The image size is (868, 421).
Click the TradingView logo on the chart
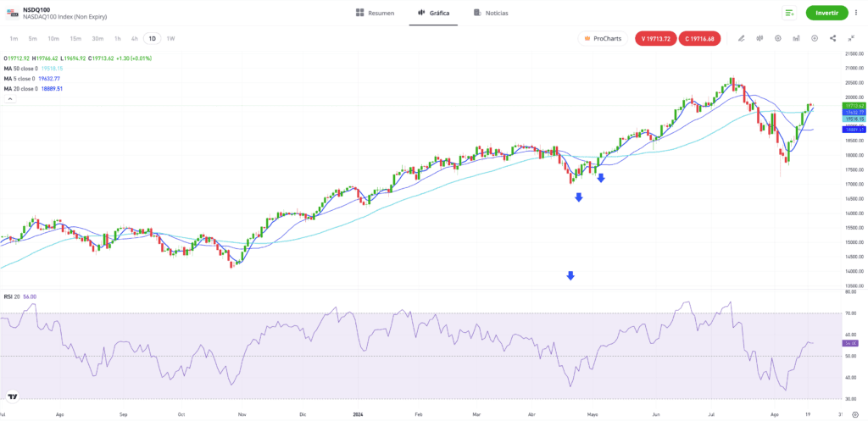tap(12, 396)
